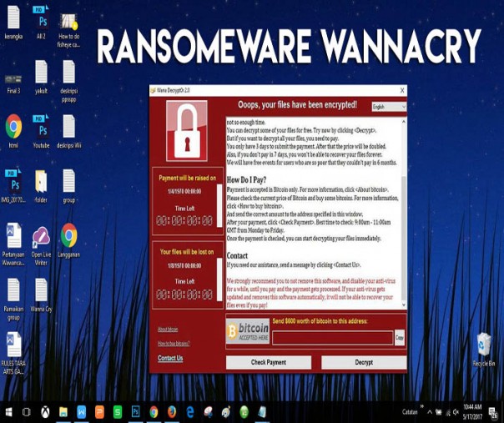Launch Firefox from the taskbar
Image resolution: width=504 pixels, height=423 pixels.
click(172, 412)
